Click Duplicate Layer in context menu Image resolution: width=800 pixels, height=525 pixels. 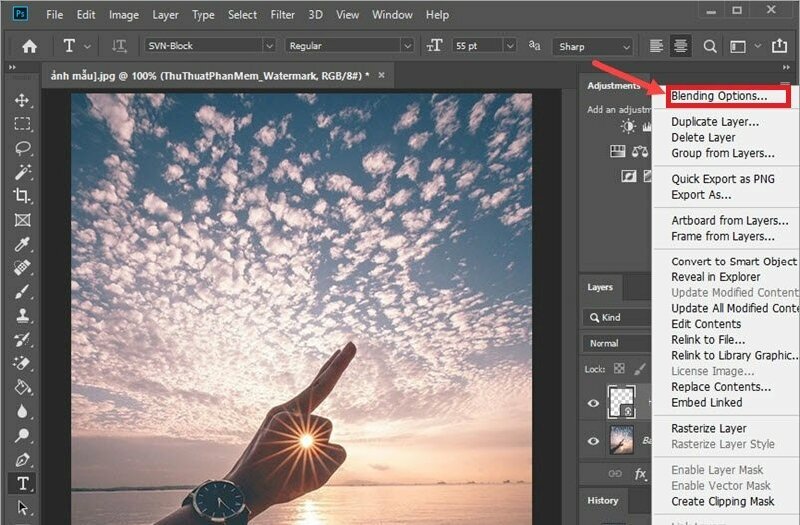(x=714, y=122)
